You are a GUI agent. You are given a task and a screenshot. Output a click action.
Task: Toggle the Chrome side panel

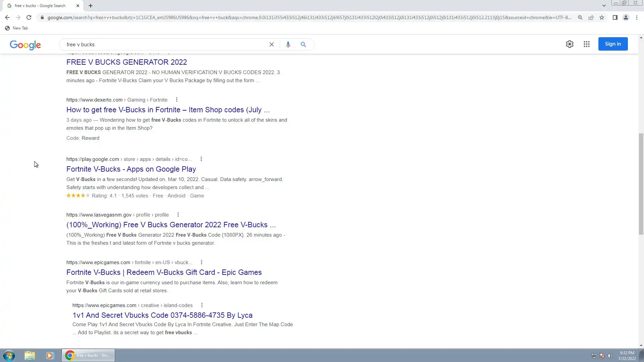click(x=615, y=17)
